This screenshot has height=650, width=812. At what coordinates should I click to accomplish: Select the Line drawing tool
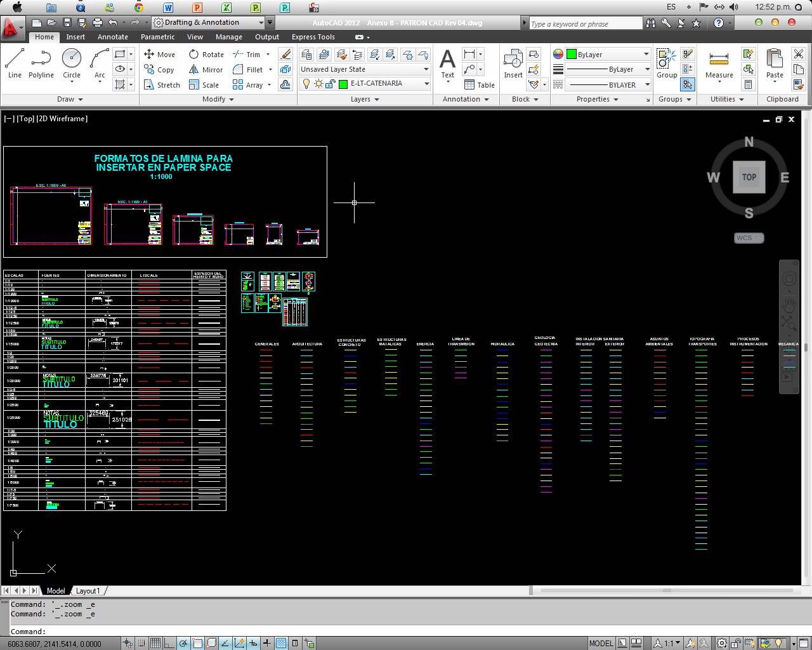[x=15, y=63]
